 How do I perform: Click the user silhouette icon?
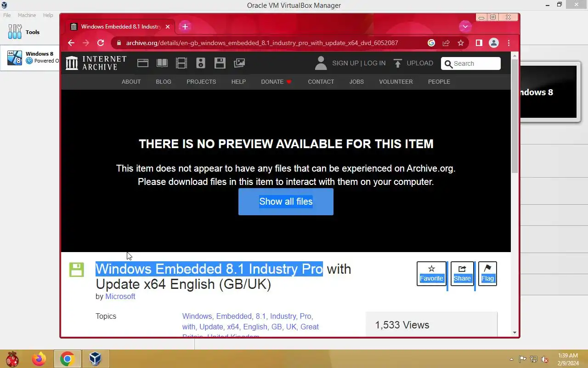tap(321, 63)
